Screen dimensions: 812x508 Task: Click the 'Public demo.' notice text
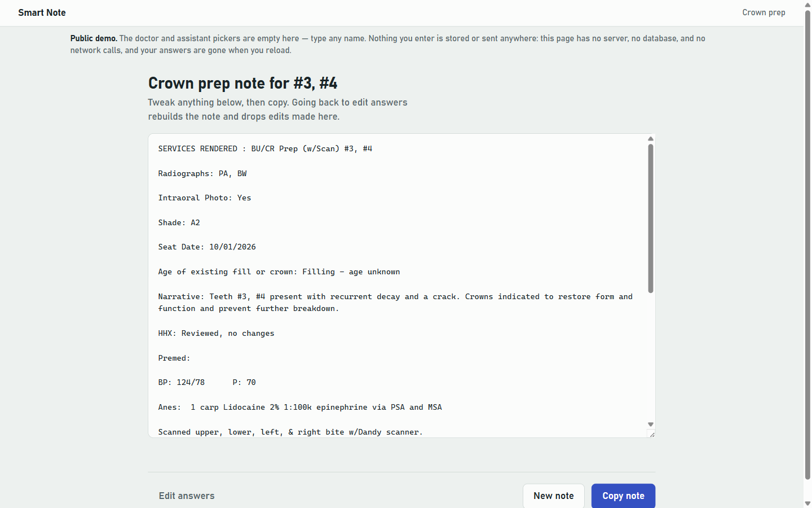pyautogui.click(x=388, y=44)
